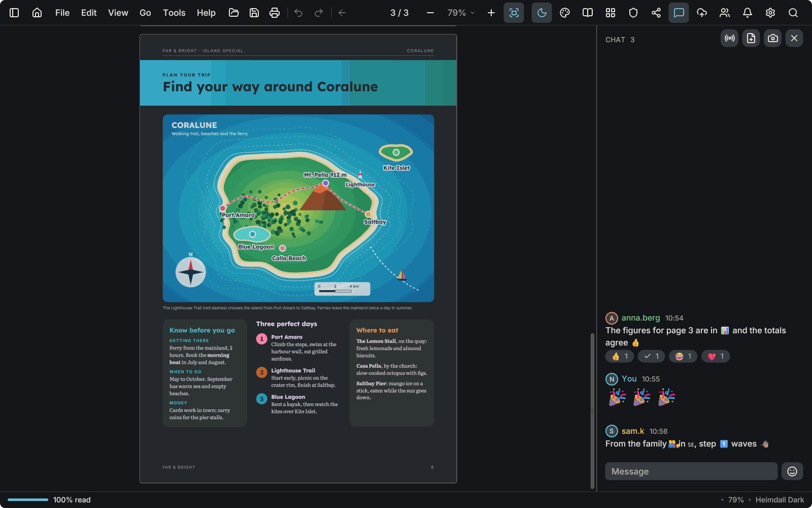Viewport: 812px width, 508px height.
Task: Toggle dark mode moon button
Action: click(542, 13)
